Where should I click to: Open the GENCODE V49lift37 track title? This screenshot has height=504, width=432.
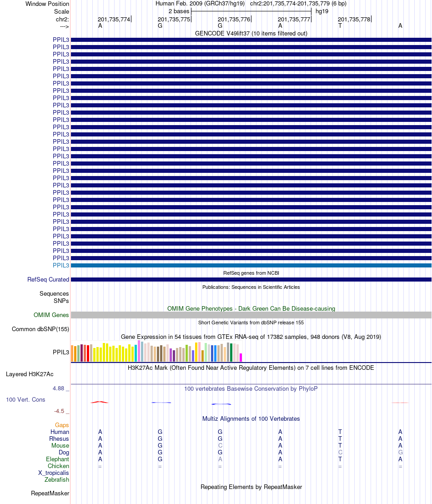pos(251,33)
